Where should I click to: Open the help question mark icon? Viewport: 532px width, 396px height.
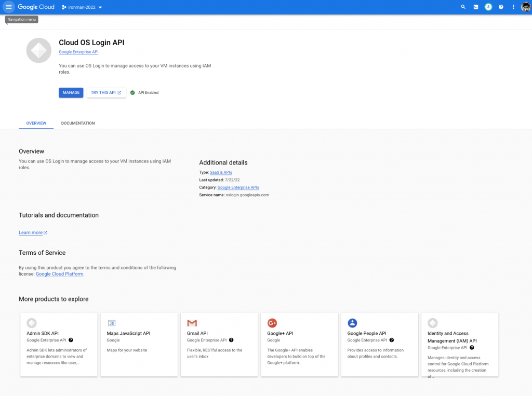point(501,7)
